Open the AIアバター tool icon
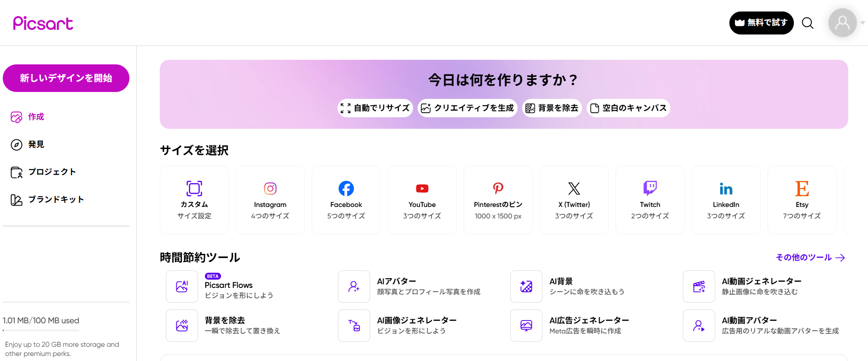Screen dimensions: 868x361 tap(354, 287)
